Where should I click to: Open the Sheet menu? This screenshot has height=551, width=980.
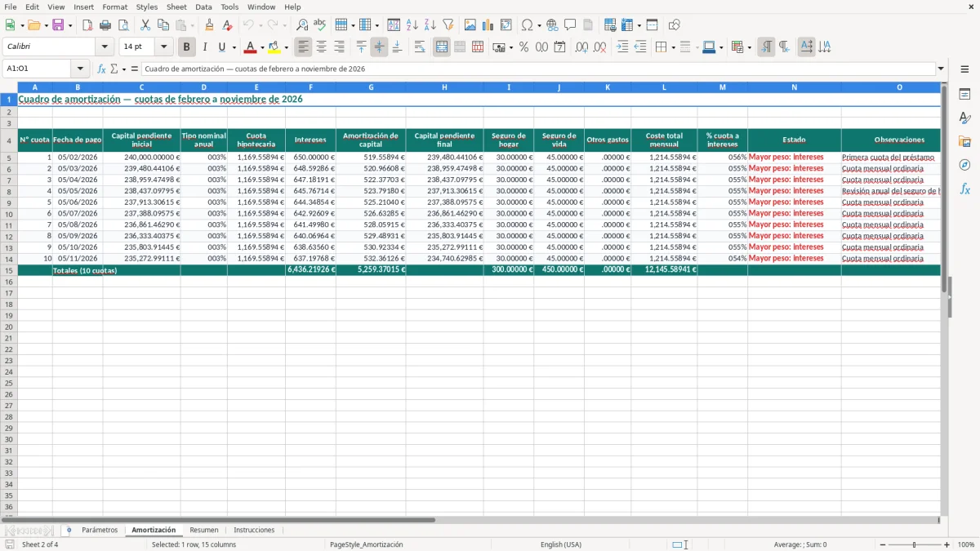click(176, 7)
